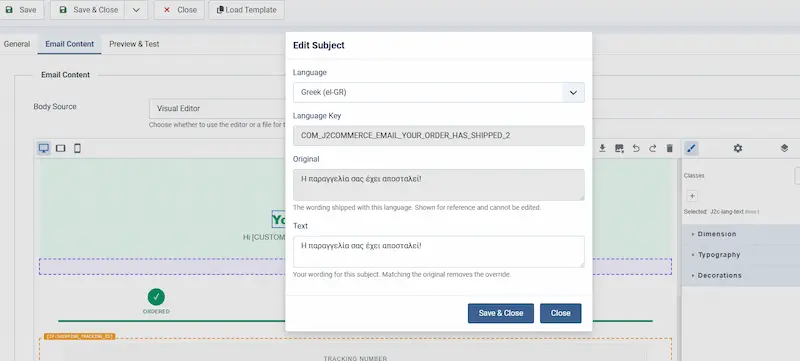Viewport: 800px width, 361px height.
Task: Select mobile device preview icon
Action: tap(77, 148)
